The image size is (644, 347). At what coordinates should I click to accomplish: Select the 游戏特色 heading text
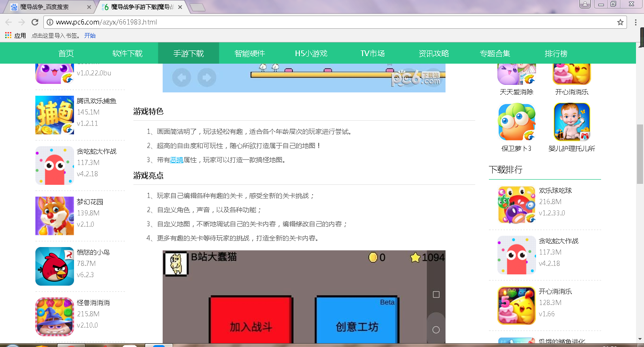[x=149, y=111]
